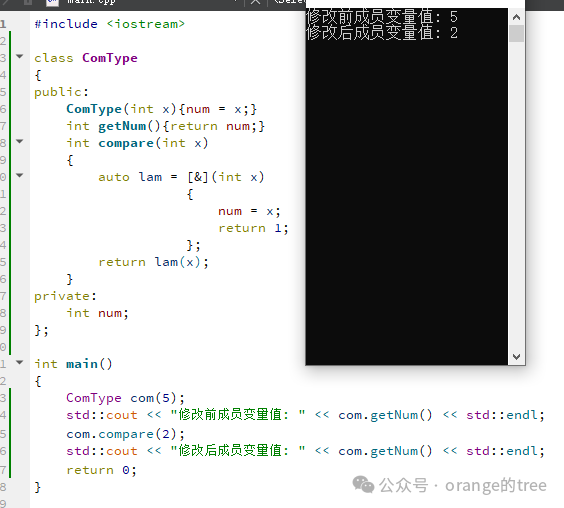This screenshot has height=508, width=564.
Task: Click 'com.getNum()' on the second cout line
Action: click(x=385, y=451)
